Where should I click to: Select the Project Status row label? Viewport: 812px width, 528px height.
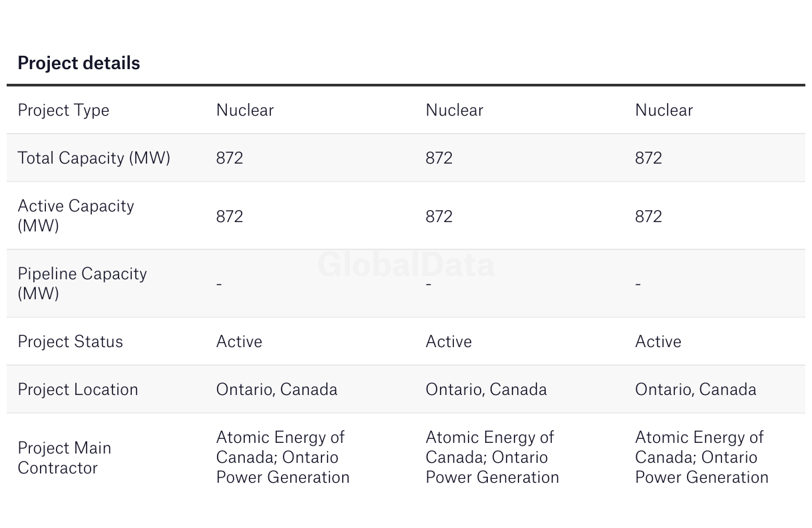pyautogui.click(x=70, y=342)
